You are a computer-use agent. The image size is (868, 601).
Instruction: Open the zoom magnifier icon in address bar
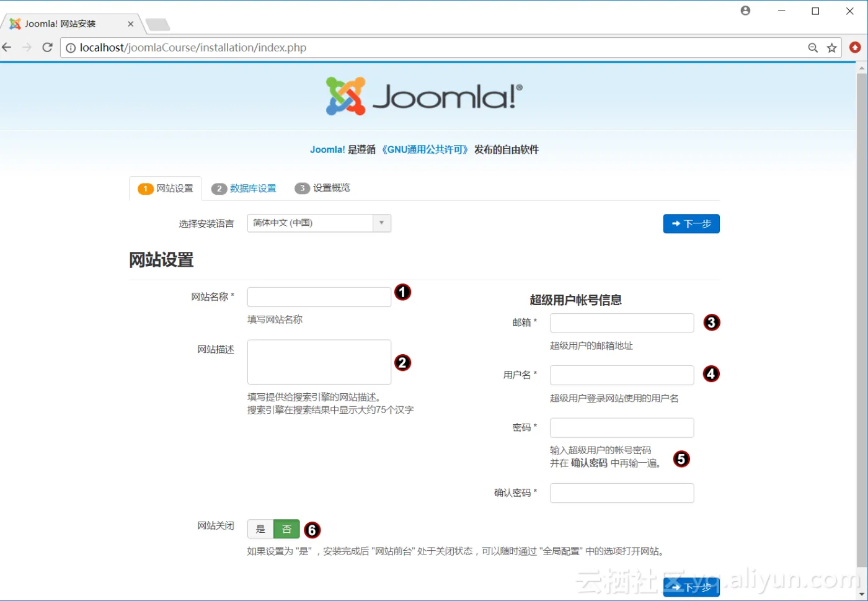(813, 48)
